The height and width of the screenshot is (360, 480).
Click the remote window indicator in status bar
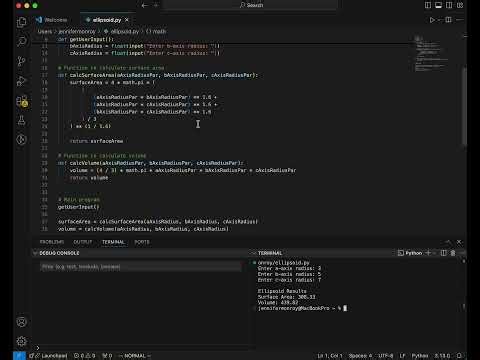click(x=19, y=356)
